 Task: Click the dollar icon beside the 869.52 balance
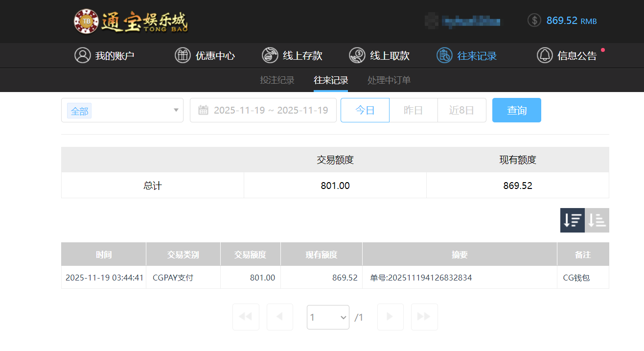pyautogui.click(x=534, y=21)
